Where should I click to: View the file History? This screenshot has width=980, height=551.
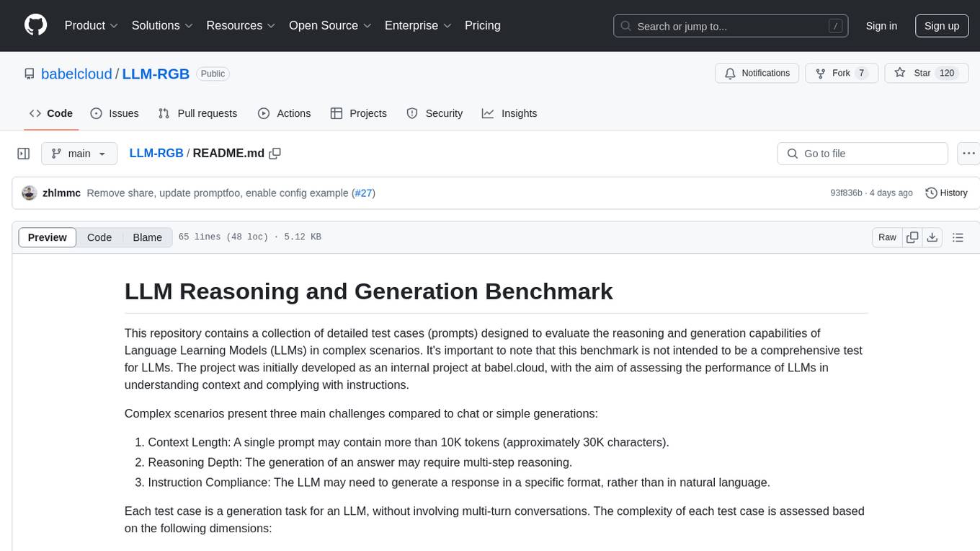946,193
